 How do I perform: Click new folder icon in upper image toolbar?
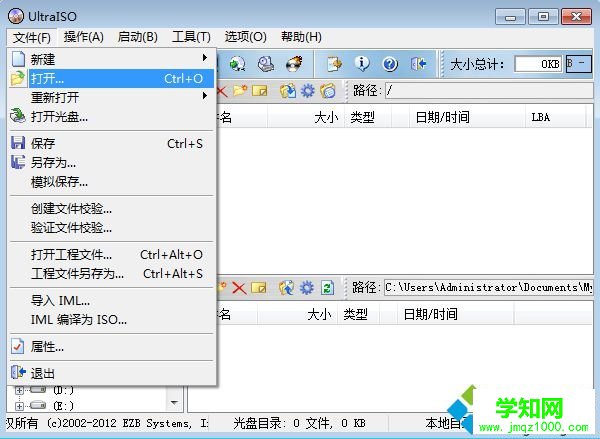tap(240, 91)
